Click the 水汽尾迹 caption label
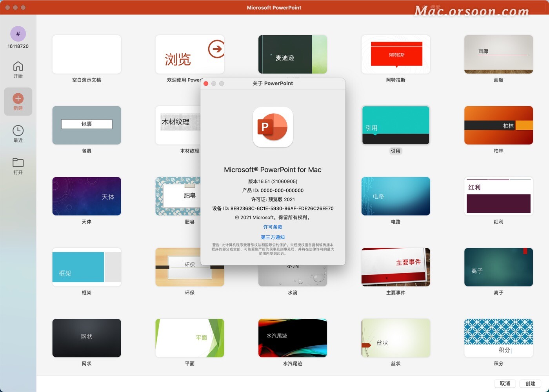Screen dimensions: 549x392 tap(293, 364)
